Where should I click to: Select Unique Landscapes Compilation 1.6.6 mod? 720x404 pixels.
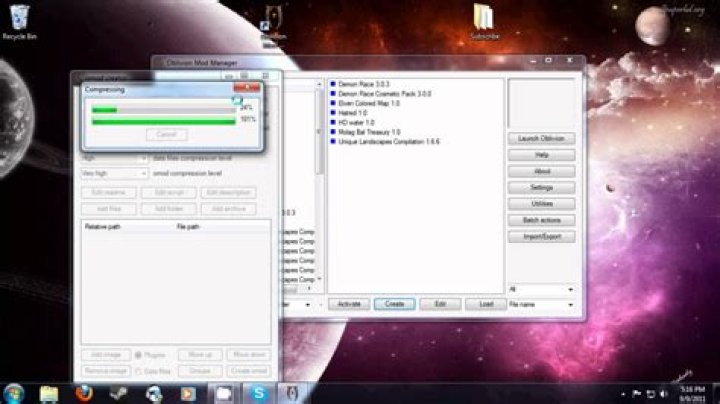(390, 142)
